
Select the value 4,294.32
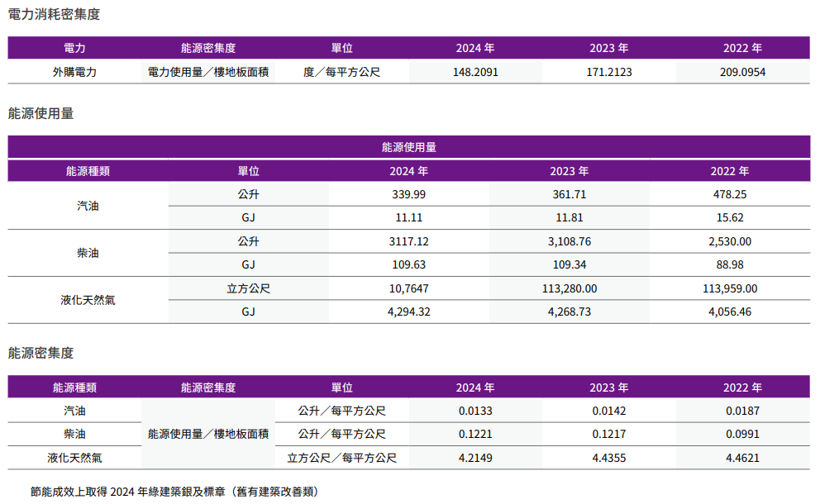(409, 311)
